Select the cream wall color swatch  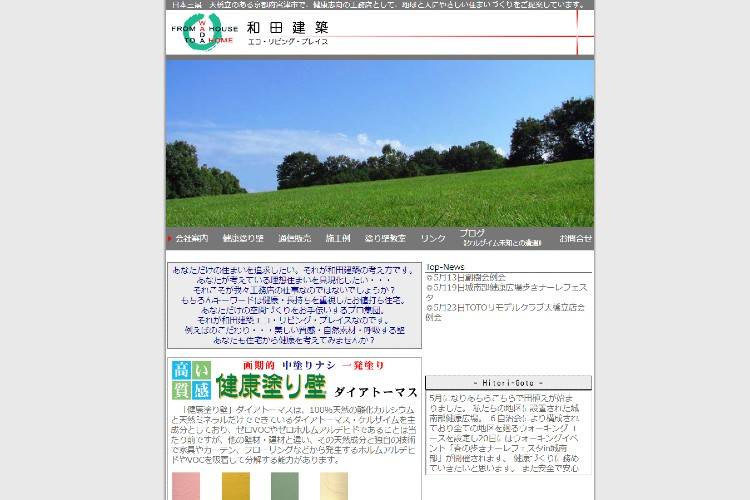click(334, 486)
